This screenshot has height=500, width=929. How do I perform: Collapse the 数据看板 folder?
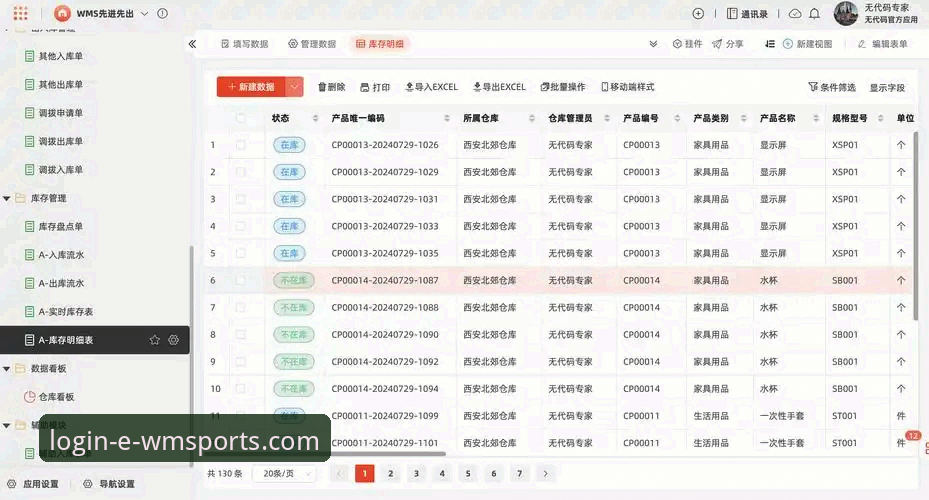coord(7,368)
